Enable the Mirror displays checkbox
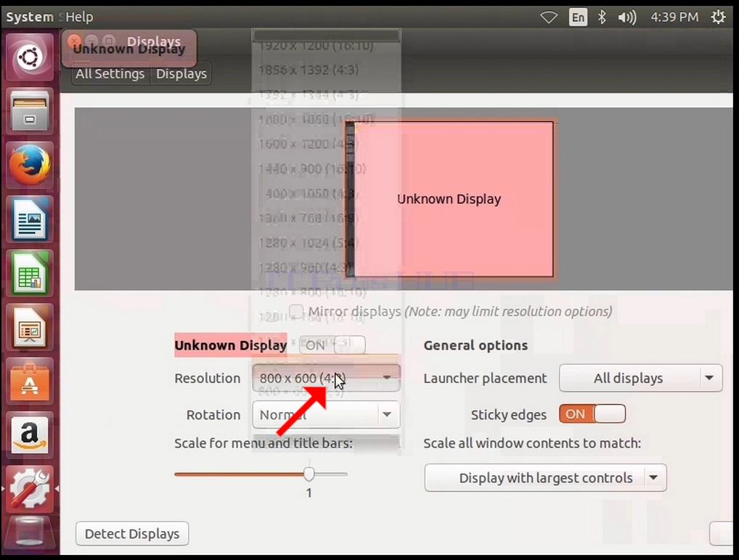The height and width of the screenshot is (560, 739). [x=296, y=311]
